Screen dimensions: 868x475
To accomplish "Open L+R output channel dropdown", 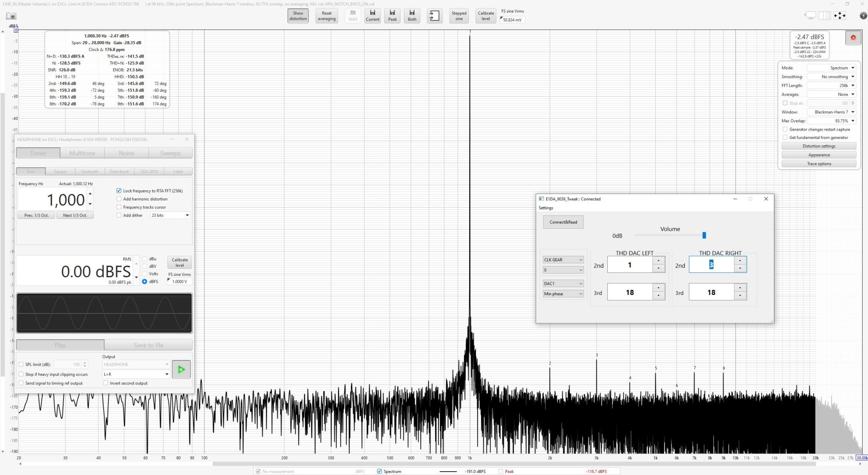I will [136, 374].
